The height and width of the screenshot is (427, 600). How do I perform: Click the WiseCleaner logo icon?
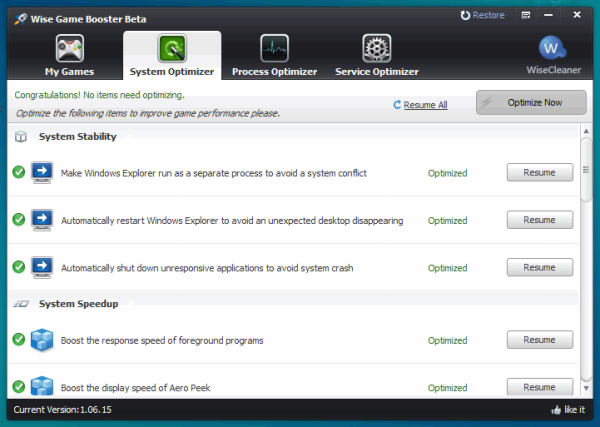point(552,48)
